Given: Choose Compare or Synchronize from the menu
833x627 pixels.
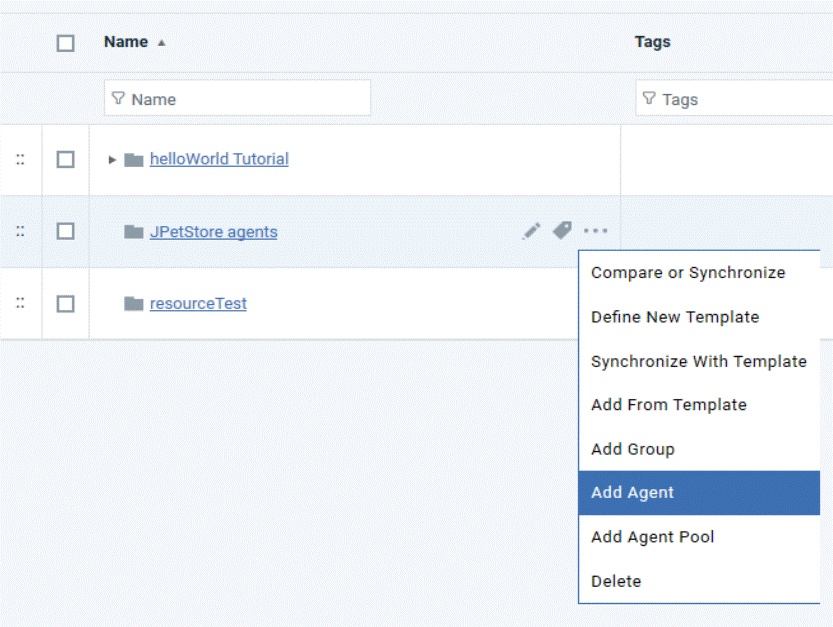Looking at the screenshot, I should 688,272.
